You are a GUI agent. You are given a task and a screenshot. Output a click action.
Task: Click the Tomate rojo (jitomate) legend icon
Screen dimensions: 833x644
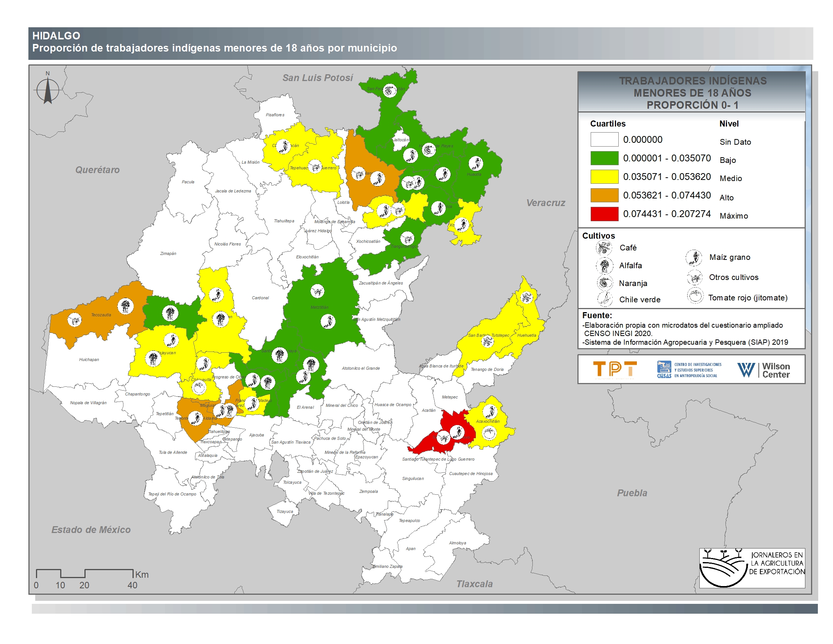click(x=695, y=297)
